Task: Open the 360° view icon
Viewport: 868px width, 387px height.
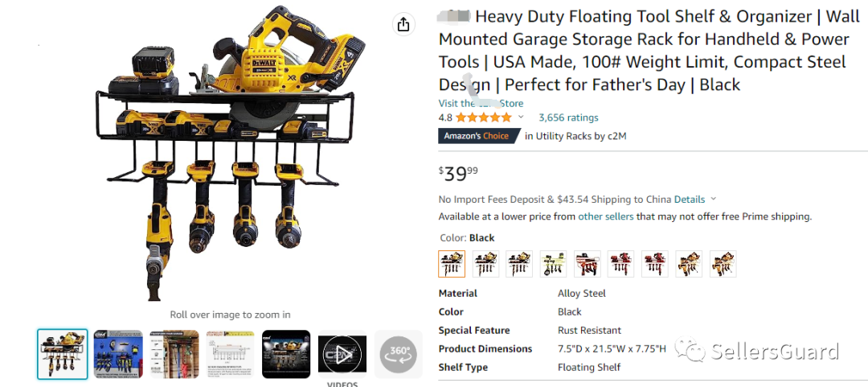Action: tap(399, 353)
